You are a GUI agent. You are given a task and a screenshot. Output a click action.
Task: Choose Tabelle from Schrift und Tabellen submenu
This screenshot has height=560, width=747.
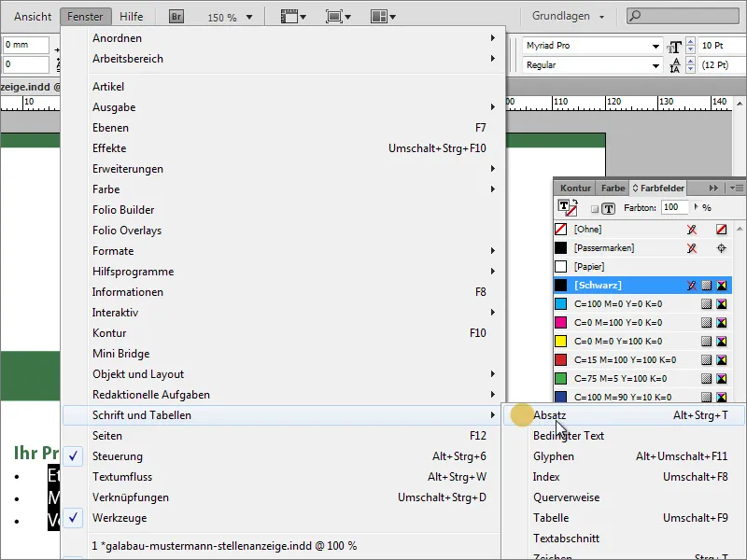(624, 518)
